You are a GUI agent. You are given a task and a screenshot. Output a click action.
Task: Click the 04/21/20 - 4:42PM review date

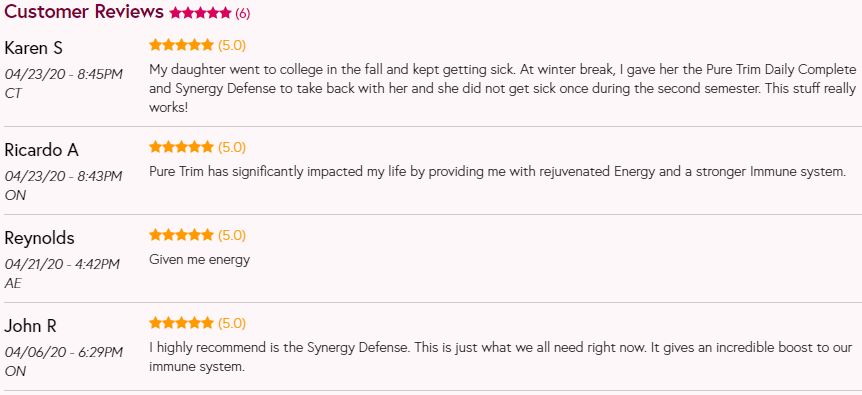point(62,264)
